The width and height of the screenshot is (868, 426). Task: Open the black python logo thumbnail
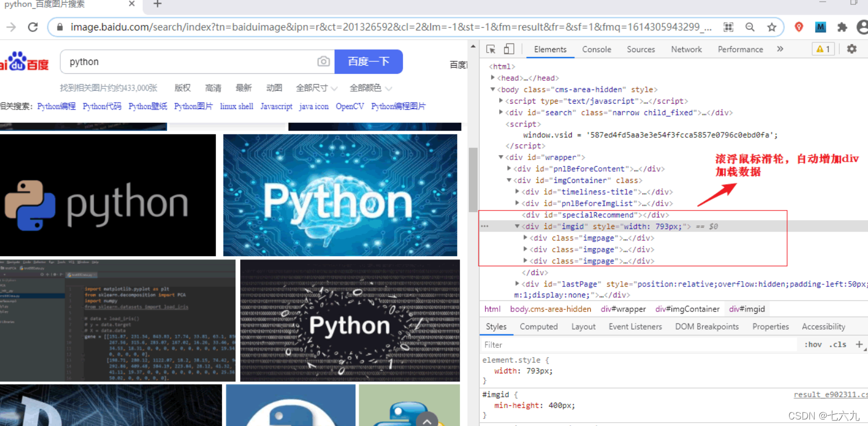point(108,195)
